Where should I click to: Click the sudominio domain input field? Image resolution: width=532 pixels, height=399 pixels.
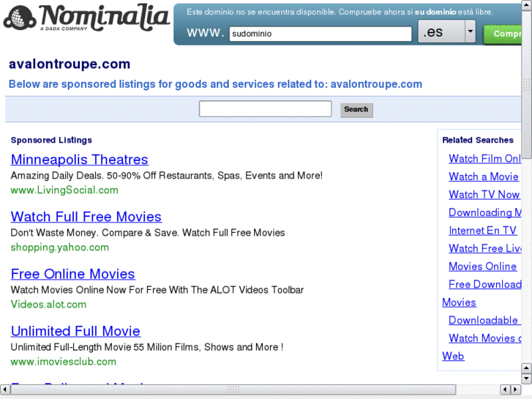pos(321,34)
